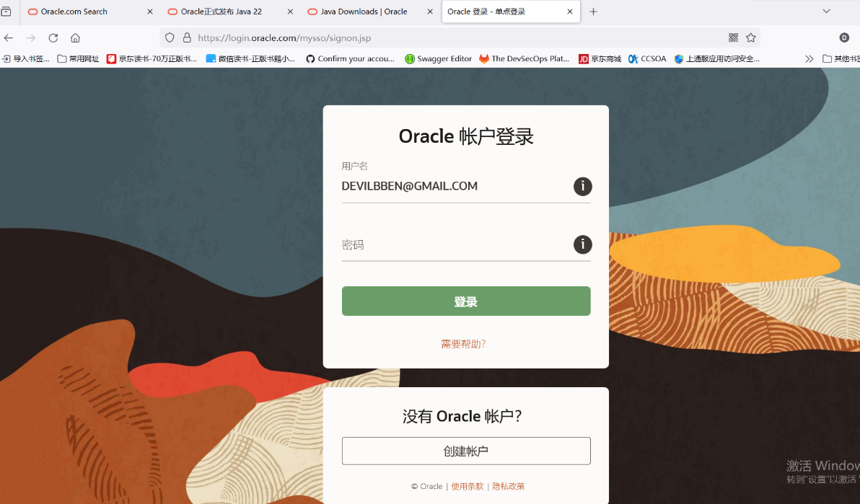Open the 微信读书 bookmark
The image size is (860, 504).
[x=250, y=58]
